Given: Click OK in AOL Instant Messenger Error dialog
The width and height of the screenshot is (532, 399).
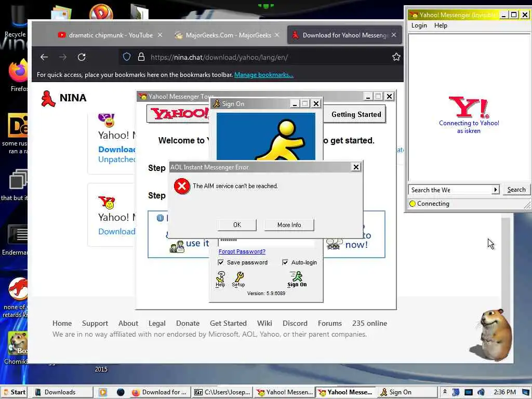Looking at the screenshot, I should [237, 224].
